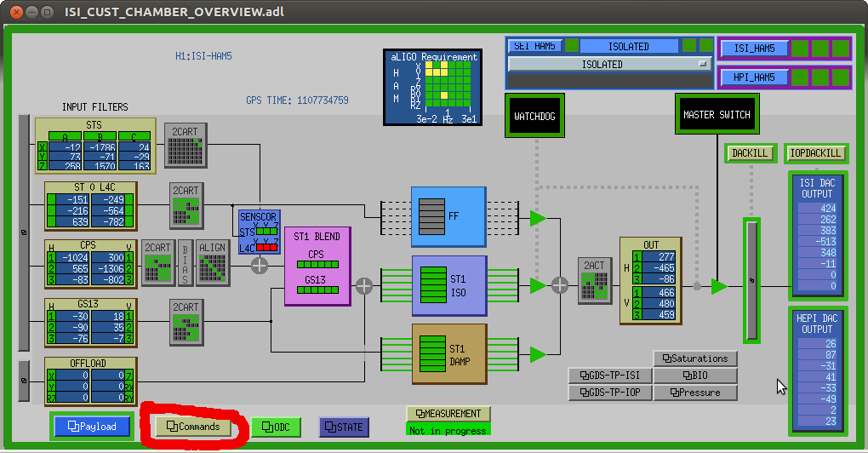The height and width of the screenshot is (453, 868).
Task: Open the Payload related display
Action: pos(92,427)
